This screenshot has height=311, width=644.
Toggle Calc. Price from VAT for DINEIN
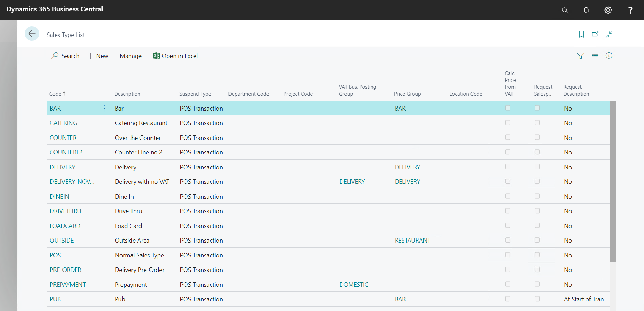(x=508, y=196)
